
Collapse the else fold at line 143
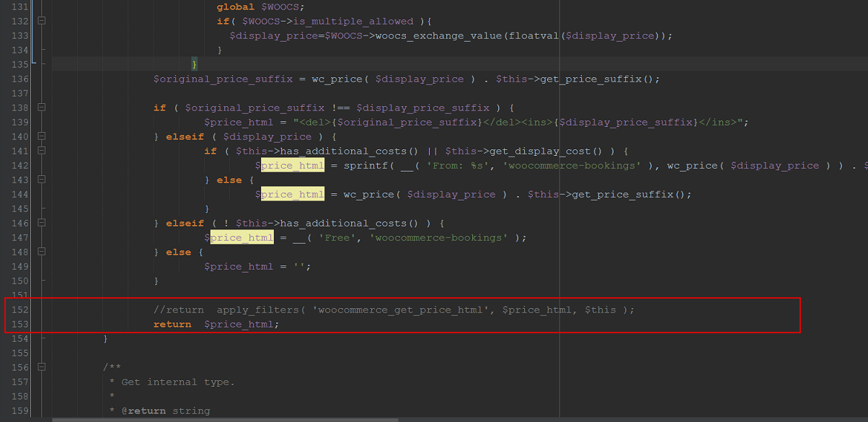[41, 180]
